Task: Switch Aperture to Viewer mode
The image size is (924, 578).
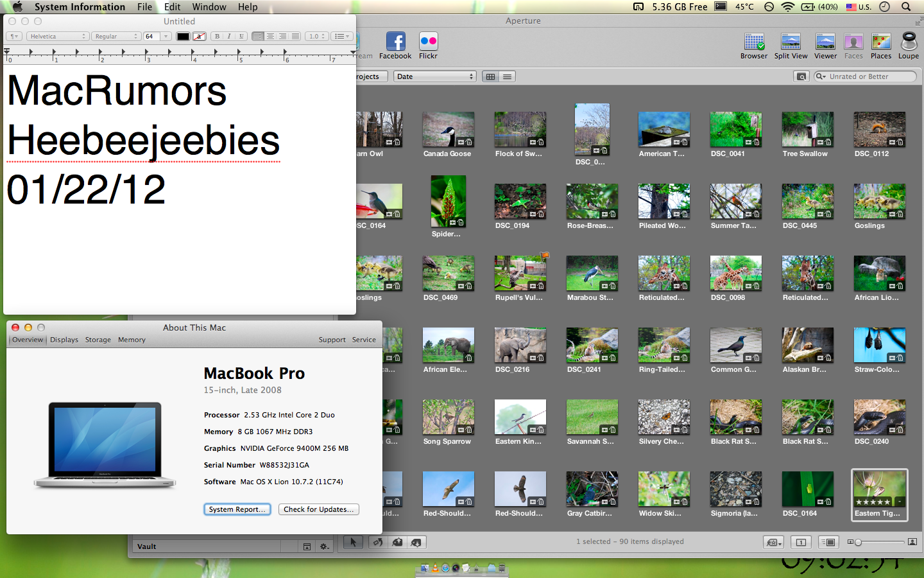Action: coord(825,46)
